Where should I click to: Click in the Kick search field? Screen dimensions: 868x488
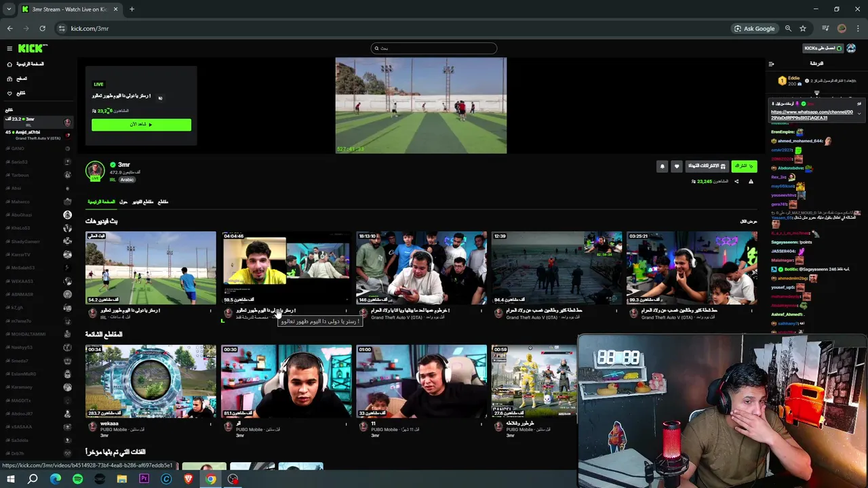(434, 48)
